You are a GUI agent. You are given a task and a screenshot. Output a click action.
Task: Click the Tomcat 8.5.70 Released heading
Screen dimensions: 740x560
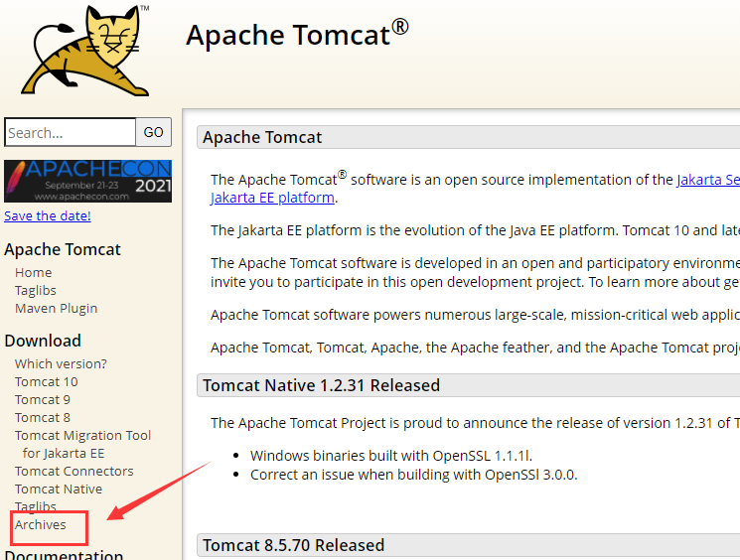click(294, 545)
